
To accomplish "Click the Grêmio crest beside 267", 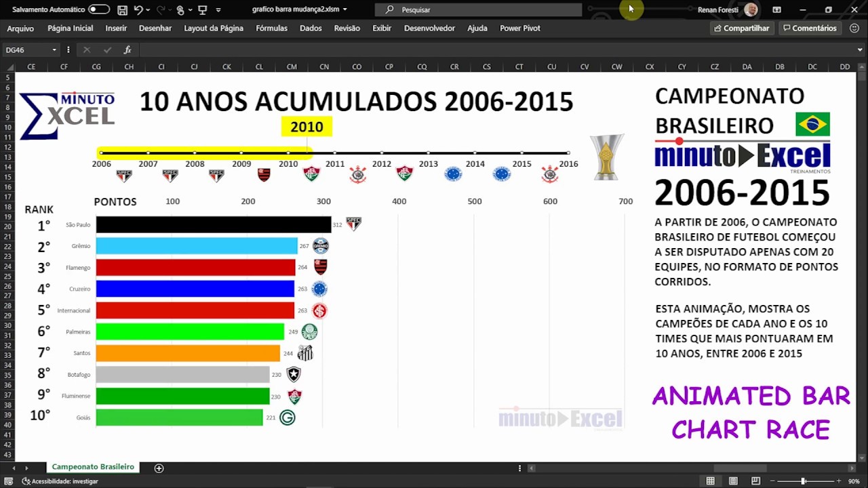I will pos(320,246).
